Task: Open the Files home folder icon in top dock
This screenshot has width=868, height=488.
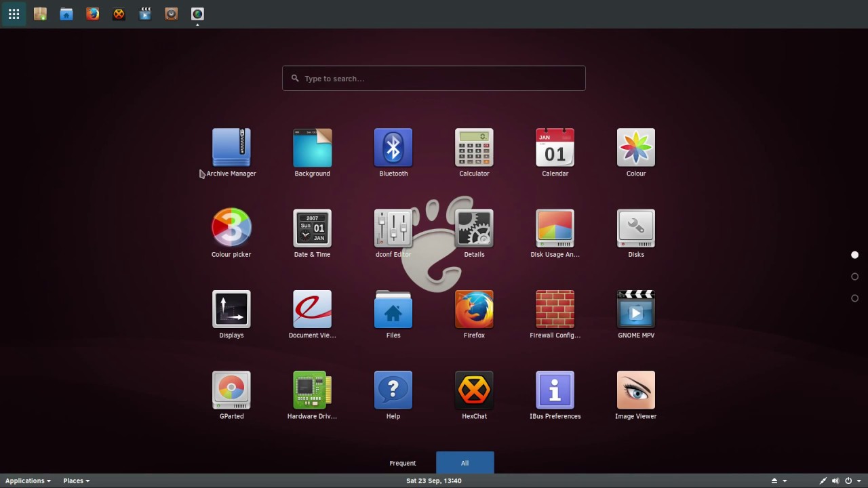Action: pyautogui.click(x=66, y=14)
